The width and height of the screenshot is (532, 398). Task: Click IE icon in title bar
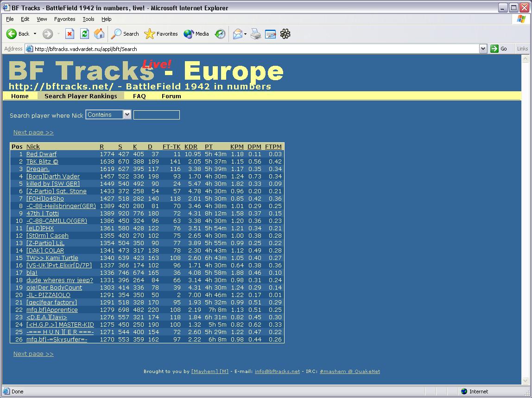point(6,7)
